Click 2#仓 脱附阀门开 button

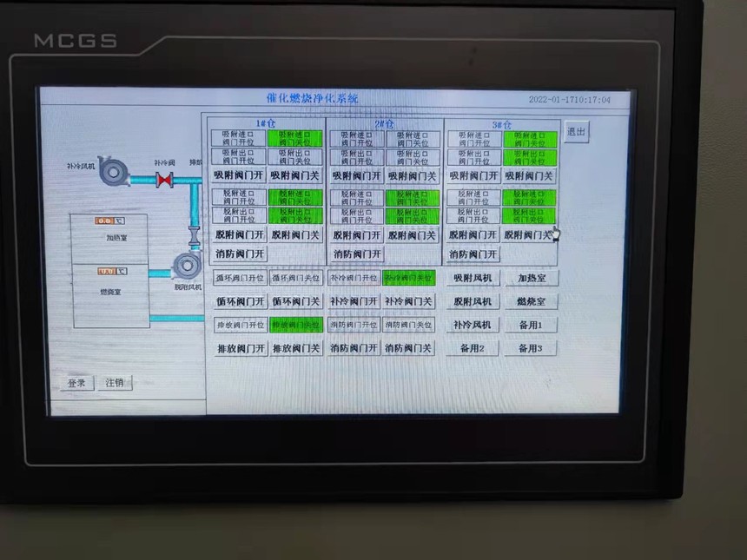click(x=356, y=235)
